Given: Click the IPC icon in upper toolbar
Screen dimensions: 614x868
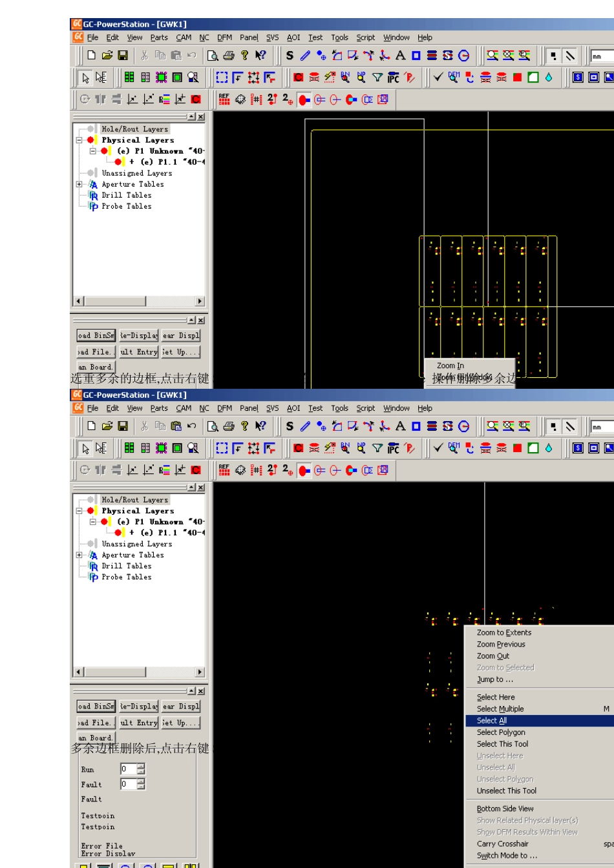Looking at the screenshot, I should point(393,77).
